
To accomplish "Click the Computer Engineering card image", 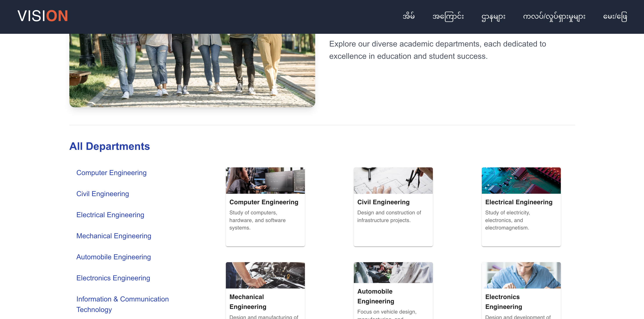I will pos(265,180).
